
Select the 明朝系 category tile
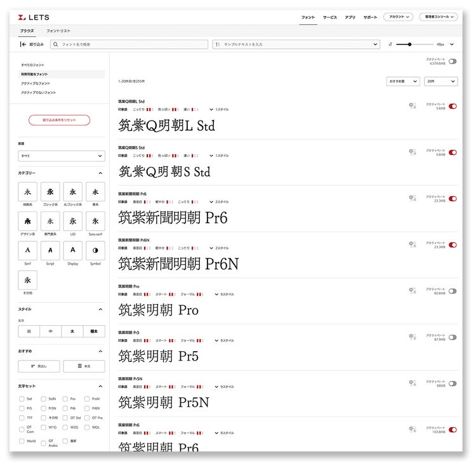click(28, 192)
